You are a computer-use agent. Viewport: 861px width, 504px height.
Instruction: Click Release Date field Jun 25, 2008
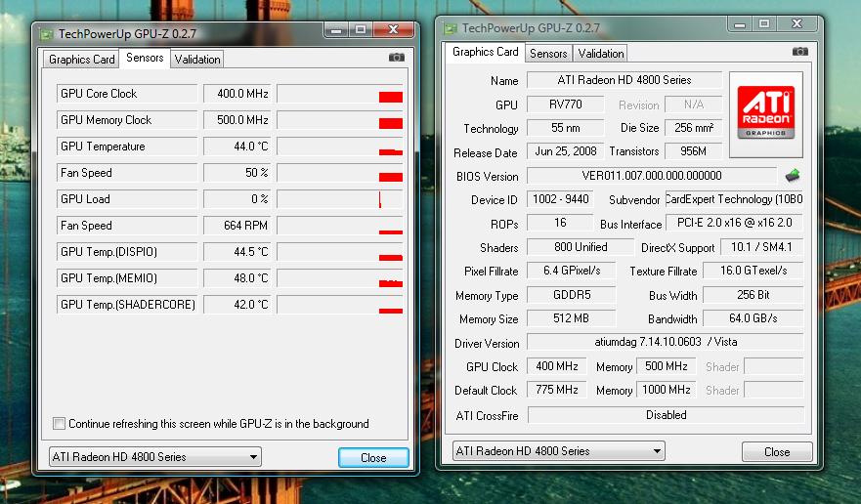(566, 151)
